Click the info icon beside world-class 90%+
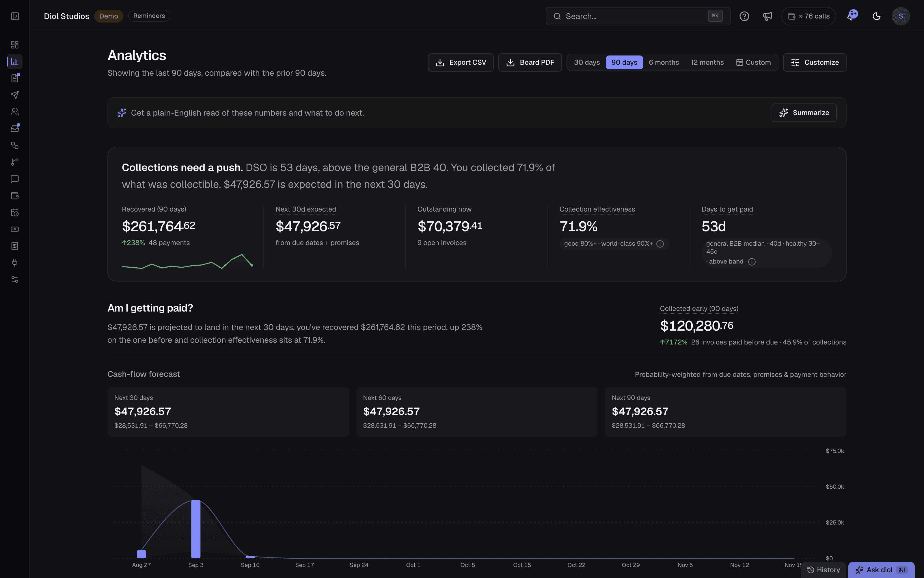924x578 pixels. (660, 244)
